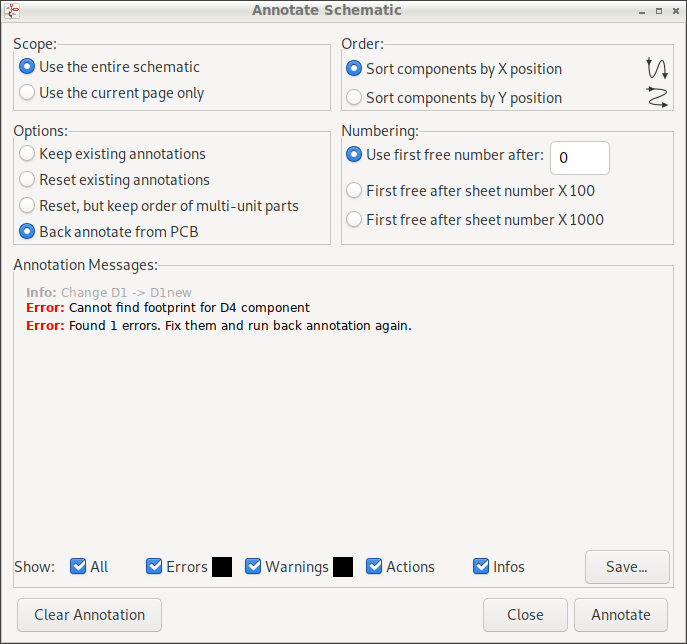Choose 'Reset existing annotations' option
This screenshot has width=687, height=644.
click(x=28, y=180)
